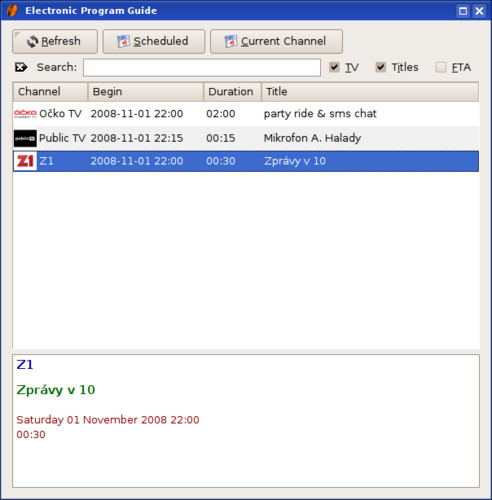Click the clear search arrow icon
This screenshot has width=492, height=500.
tap(21, 67)
